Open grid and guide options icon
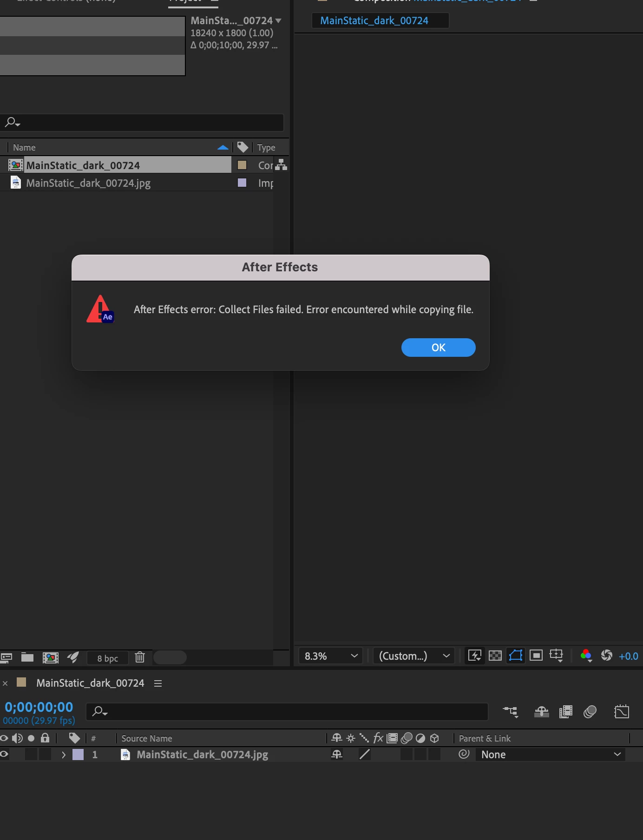This screenshot has width=643, height=840. point(556,656)
